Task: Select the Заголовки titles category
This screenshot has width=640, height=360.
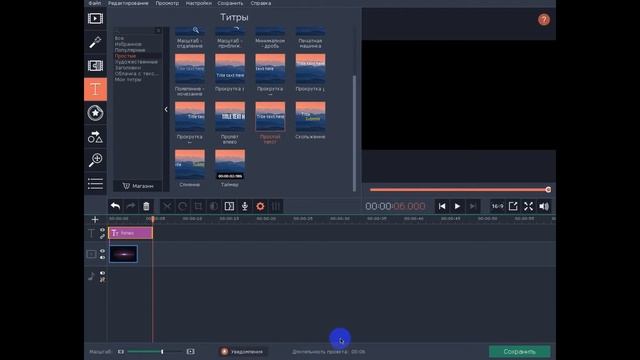Action: tap(128, 68)
